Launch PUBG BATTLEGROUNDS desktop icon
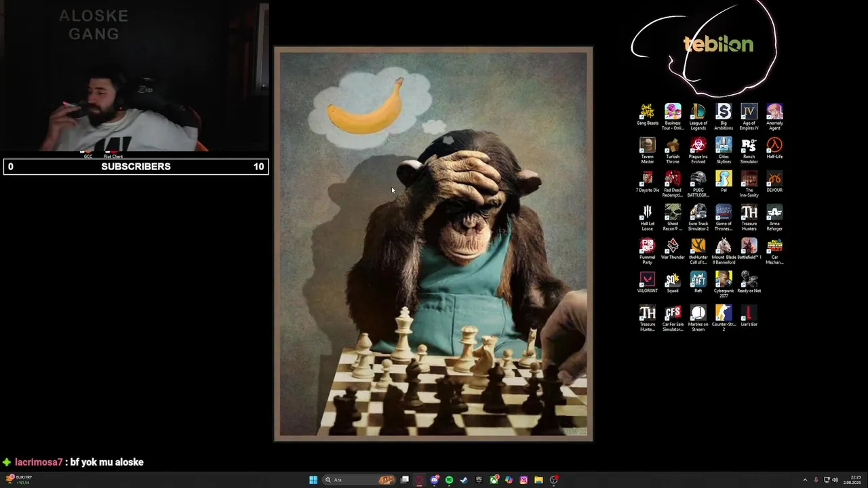The image size is (868, 488). [698, 184]
